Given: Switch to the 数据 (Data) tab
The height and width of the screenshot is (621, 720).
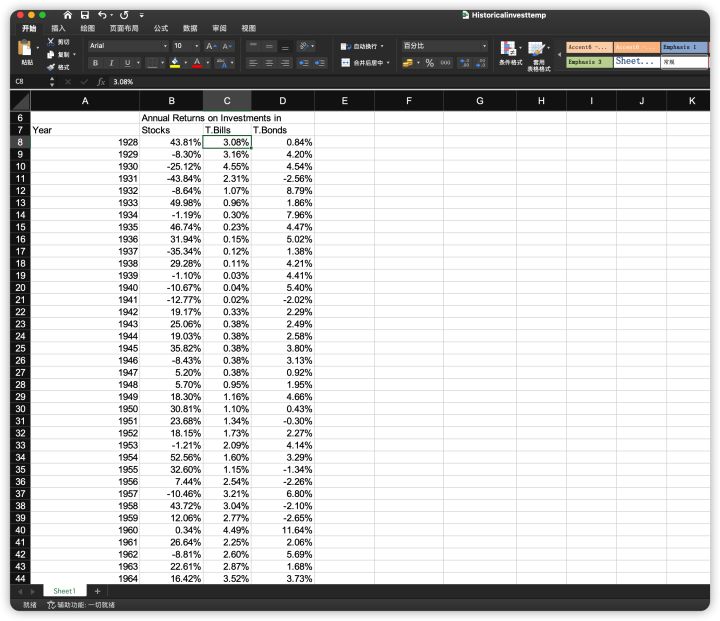Looking at the screenshot, I should click(190, 28).
